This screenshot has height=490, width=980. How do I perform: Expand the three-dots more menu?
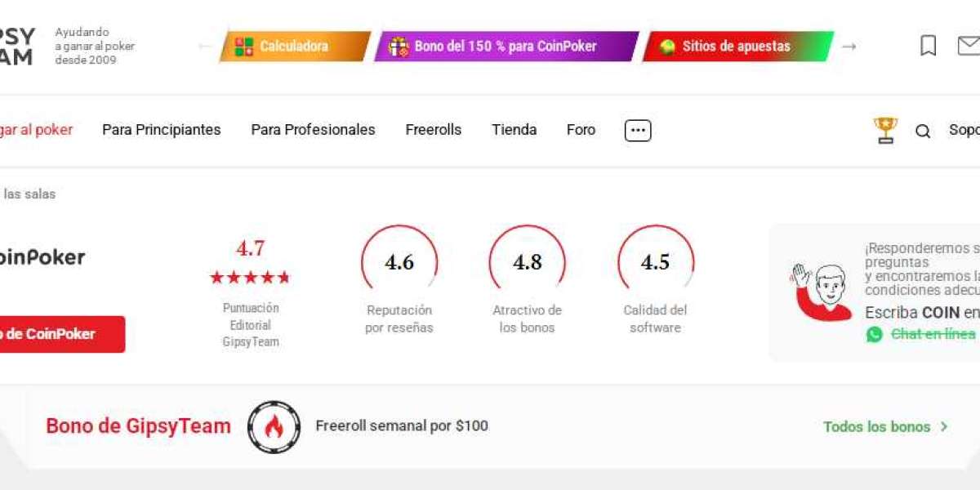(638, 131)
